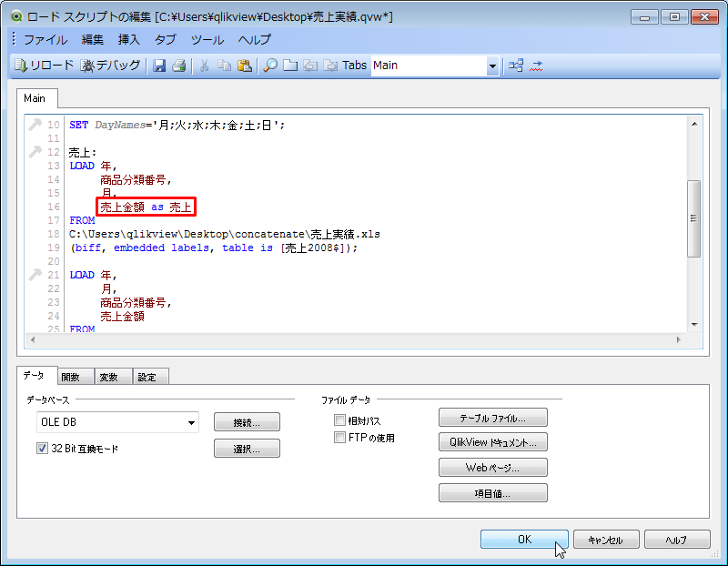Click the Add new tab icon
This screenshot has height=566, width=728.
[x=290, y=66]
